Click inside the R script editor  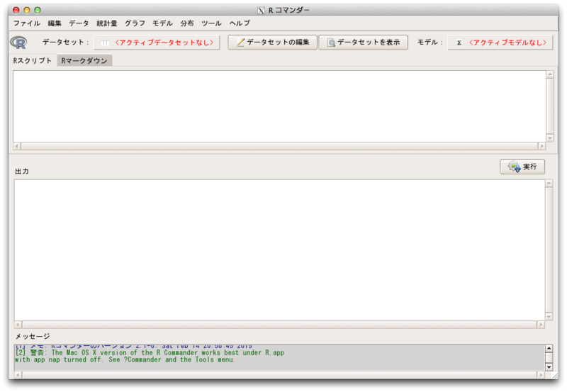click(279, 106)
